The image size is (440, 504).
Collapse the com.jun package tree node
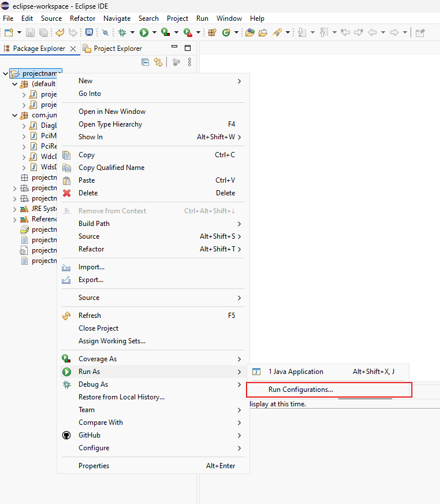tap(15, 116)
